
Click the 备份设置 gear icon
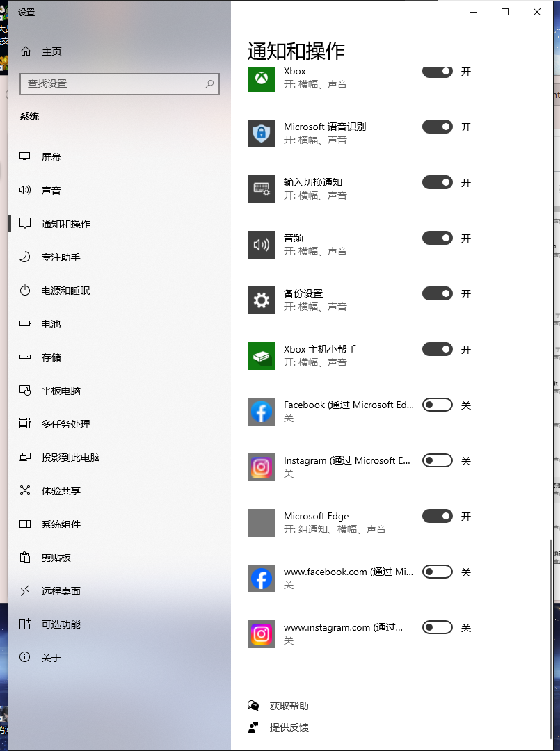[262, 300]
